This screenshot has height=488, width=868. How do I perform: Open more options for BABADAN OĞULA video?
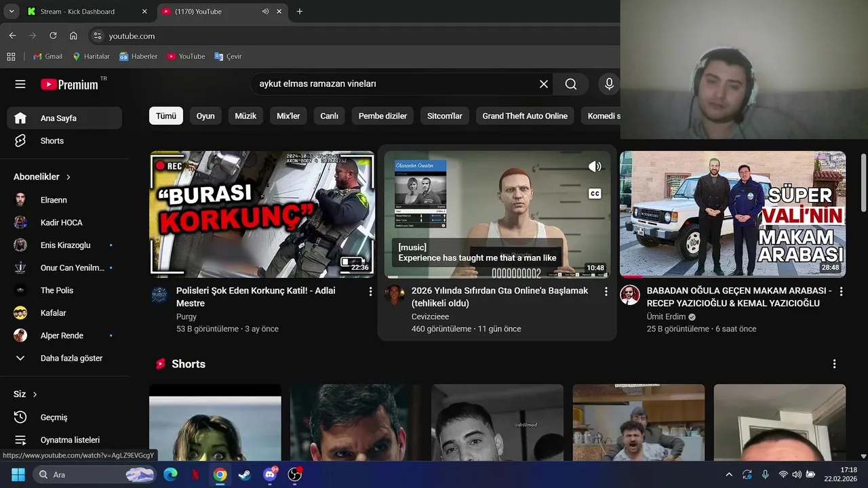(x=841, y=291)
